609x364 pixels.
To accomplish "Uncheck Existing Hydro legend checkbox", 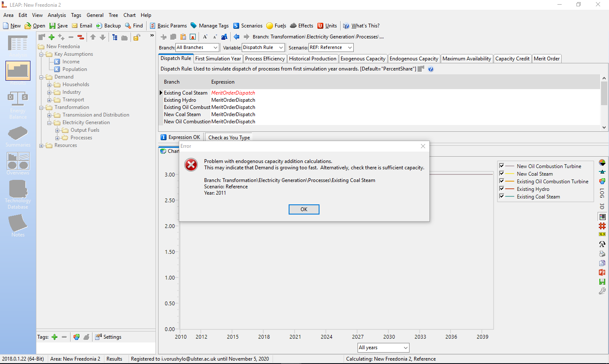I will (x=502, y=188).
